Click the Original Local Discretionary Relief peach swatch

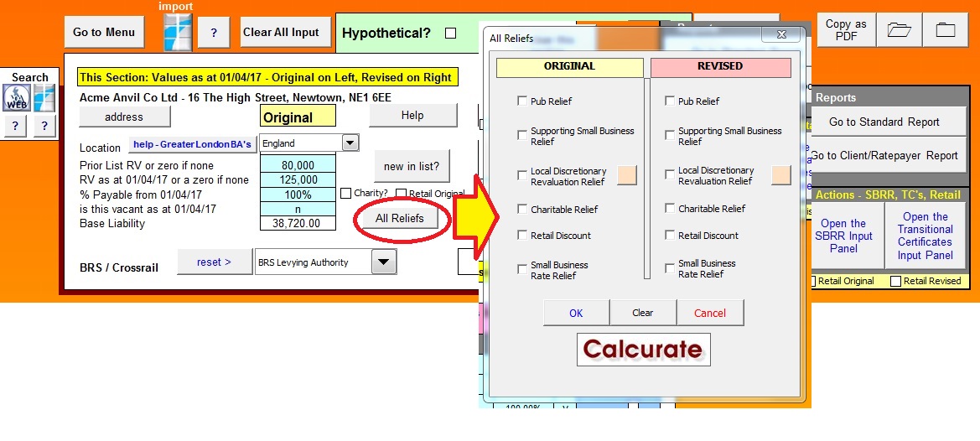[x=627, y=175]
